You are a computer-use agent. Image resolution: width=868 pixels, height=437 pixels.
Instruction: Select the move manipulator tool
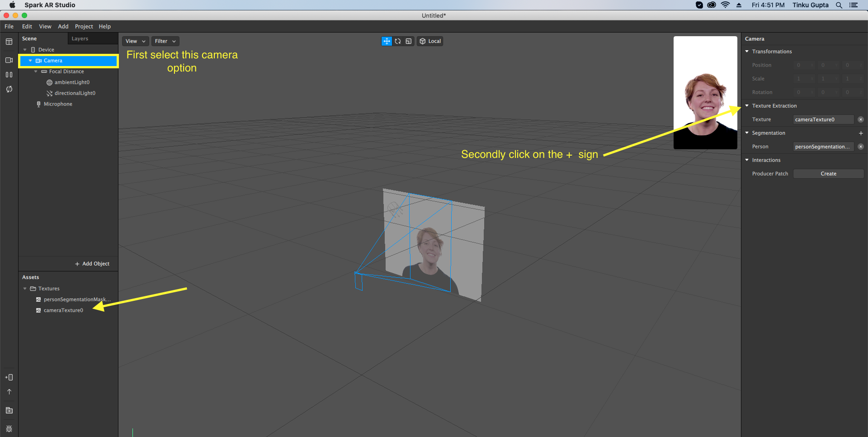point(387,41)
